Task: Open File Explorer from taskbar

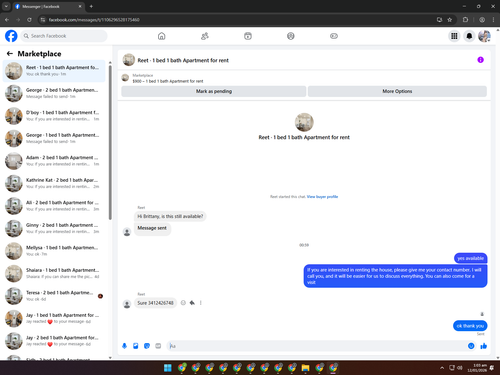Action: [x=305, y=368]
